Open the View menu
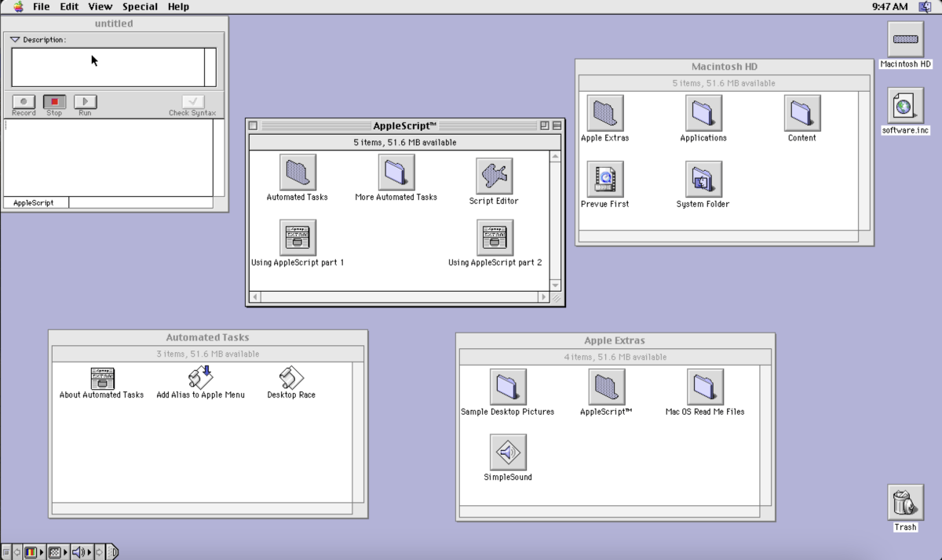Image resolution: width=942 pixels, height=560 pixels. (x=100, y=6)
